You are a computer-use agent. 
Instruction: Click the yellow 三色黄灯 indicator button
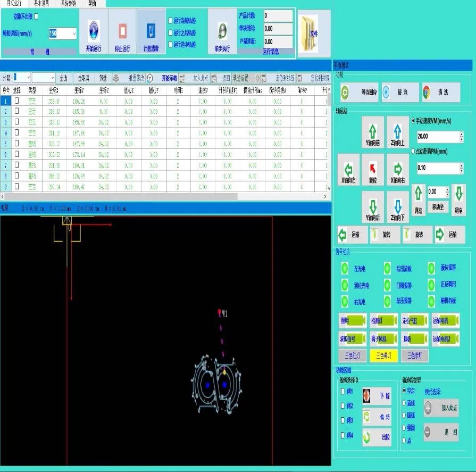383,355
